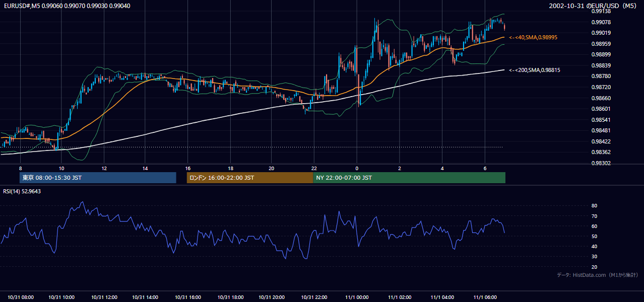Click hour label 22 under the price chart
Screen dimensions: 644x302
[314, 168]
